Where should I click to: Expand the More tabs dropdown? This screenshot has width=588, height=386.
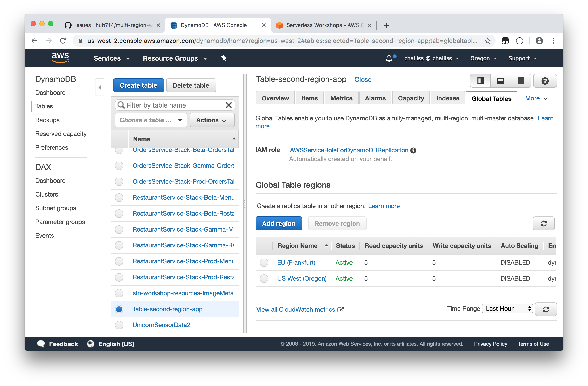(536, 98)
